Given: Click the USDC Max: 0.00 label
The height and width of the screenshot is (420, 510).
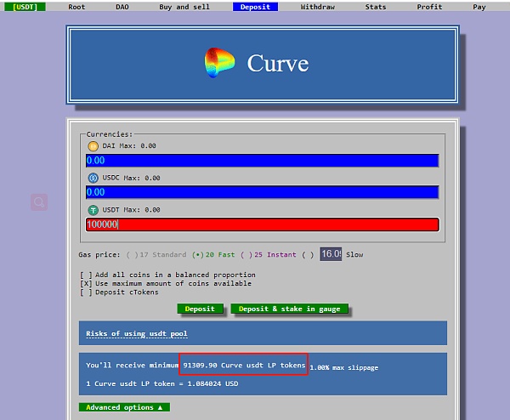Looking at the screenshot, I should point(131,178).
